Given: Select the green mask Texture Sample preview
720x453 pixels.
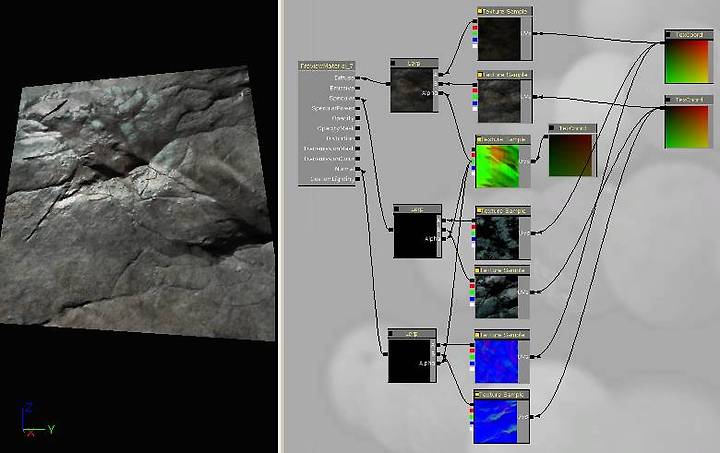Looking at the screenshot, I should [498, 167].
